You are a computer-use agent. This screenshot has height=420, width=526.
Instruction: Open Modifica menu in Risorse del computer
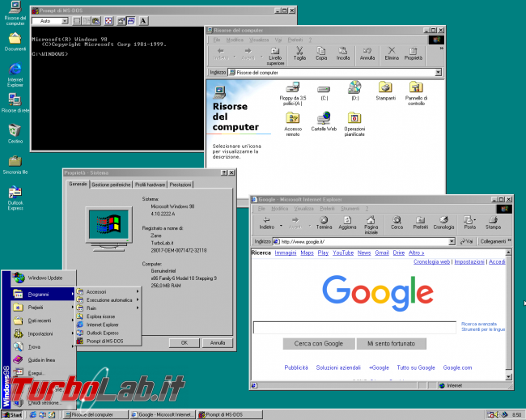click(x=235, y=40)
